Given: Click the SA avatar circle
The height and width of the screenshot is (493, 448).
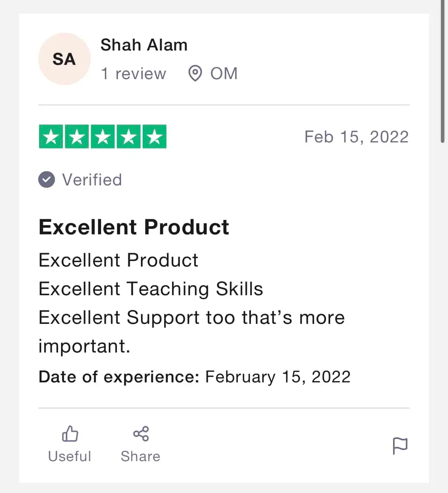Looking at the screenshot, I should pos(64,59).
